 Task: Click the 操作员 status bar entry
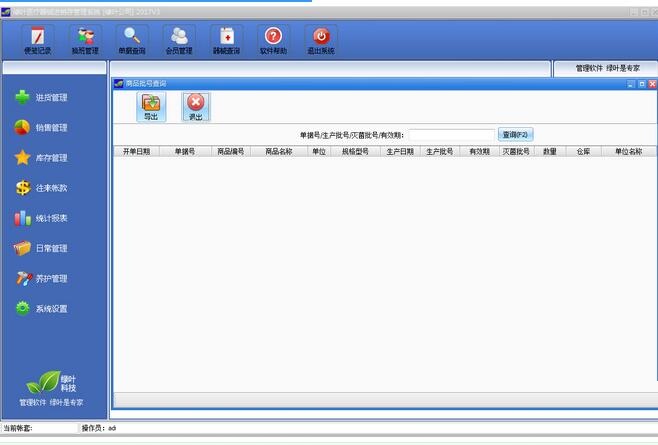pos(99,428)
